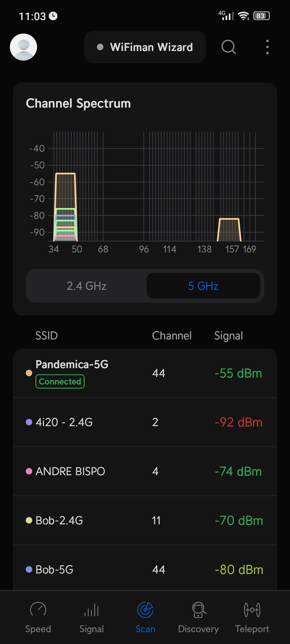This screenshot has height=644, width=290.
Task: Select the 4i20 - 2.4G network row
Action: tap(145, 422)
